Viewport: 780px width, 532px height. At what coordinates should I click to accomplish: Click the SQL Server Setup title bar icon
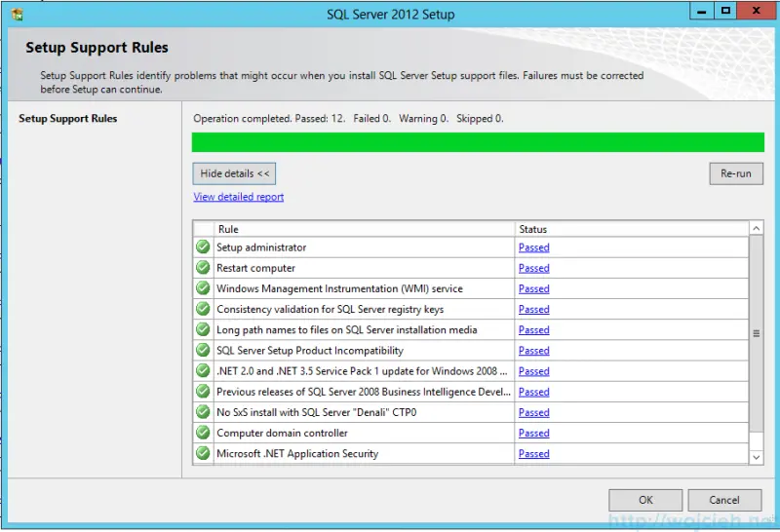(17, 15)
